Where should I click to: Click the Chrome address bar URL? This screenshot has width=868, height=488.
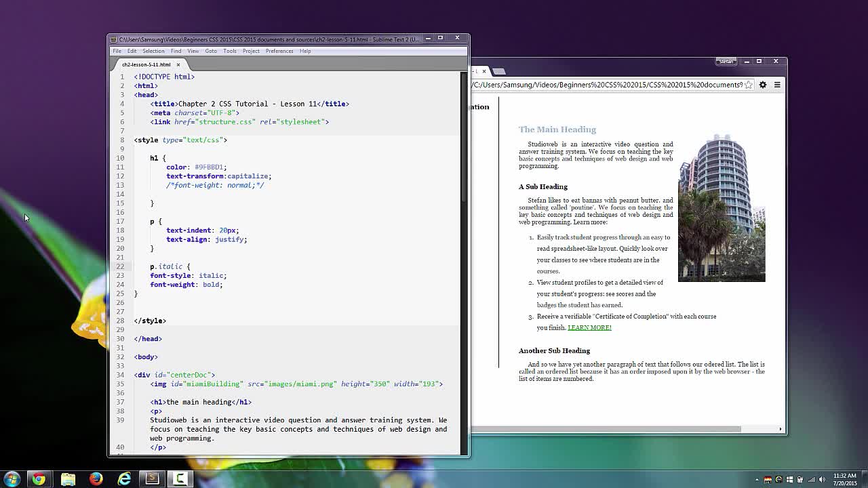pos(606,85)
